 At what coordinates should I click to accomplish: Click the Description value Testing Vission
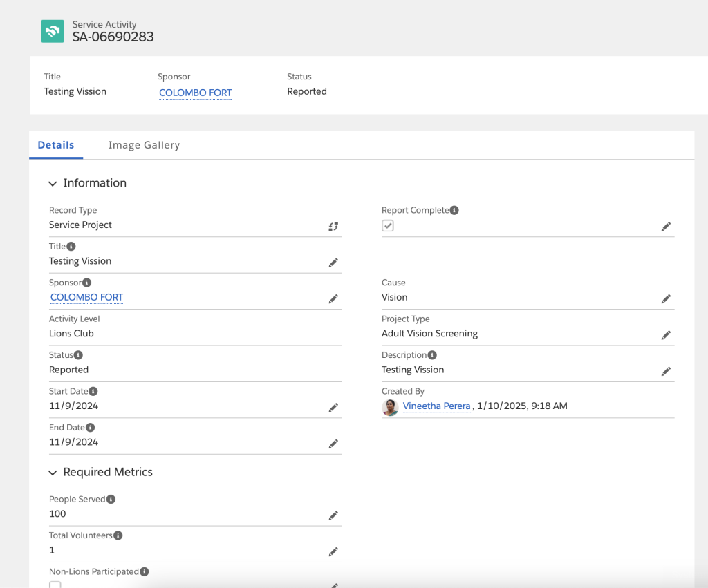point(413,370)
